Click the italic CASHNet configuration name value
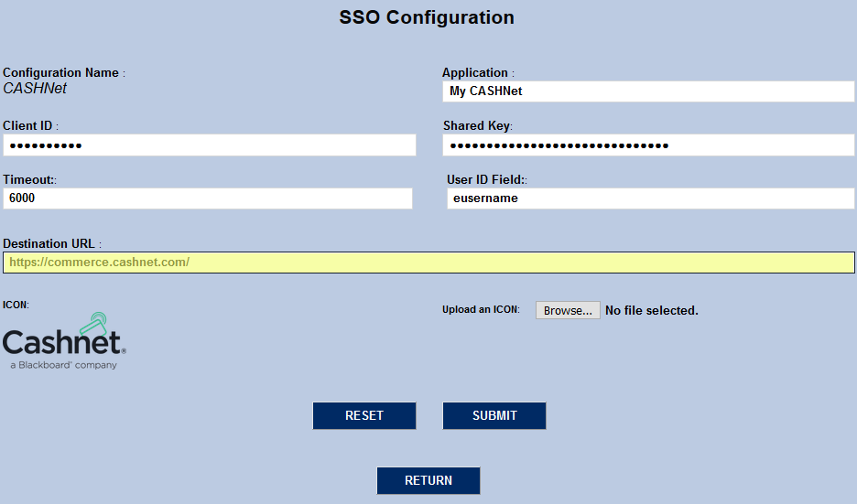Viewport: 857px width, 504px height. coord(35,89)
